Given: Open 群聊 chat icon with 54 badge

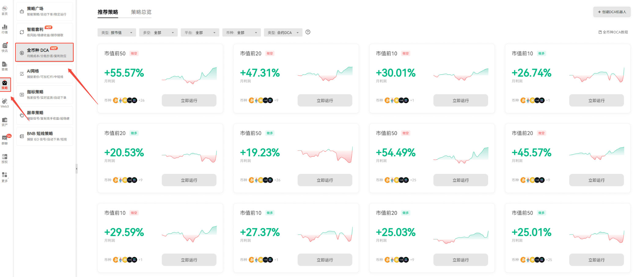Looking at the screenshot, I should coord(5,140).
